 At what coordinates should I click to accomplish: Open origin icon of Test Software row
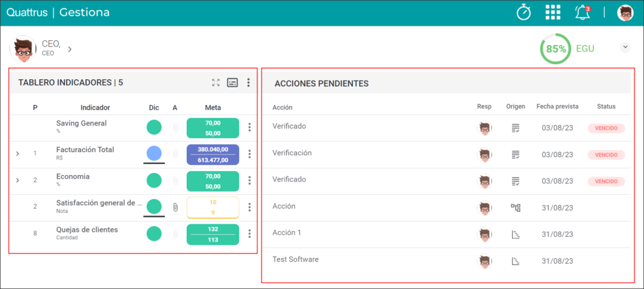516,261
